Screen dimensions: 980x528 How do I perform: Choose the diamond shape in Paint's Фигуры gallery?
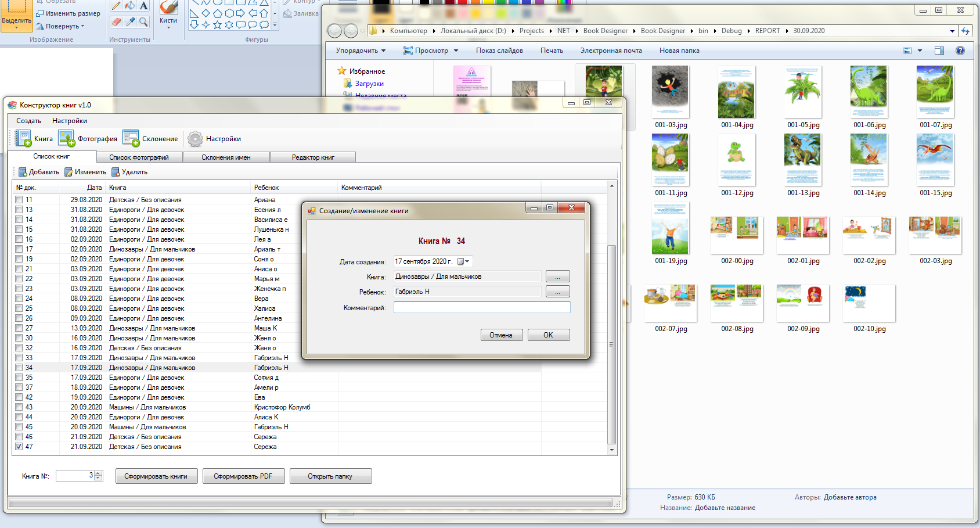206,13
